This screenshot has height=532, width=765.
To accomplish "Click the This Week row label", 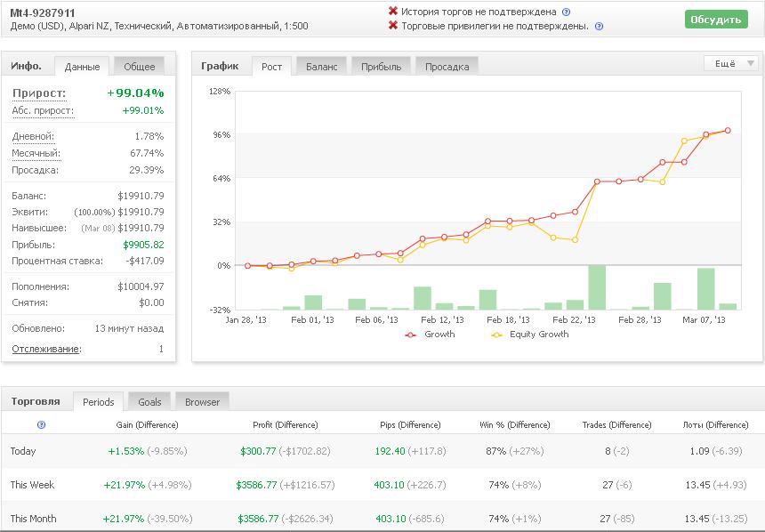I will click(32, 485).
